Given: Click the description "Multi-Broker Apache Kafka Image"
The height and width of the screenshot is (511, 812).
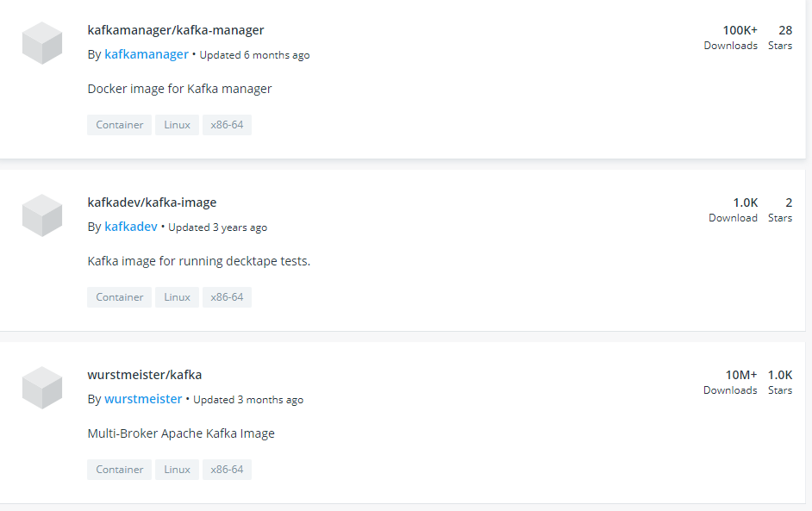Looking at the screenshot, I should [x=181, y=433].
